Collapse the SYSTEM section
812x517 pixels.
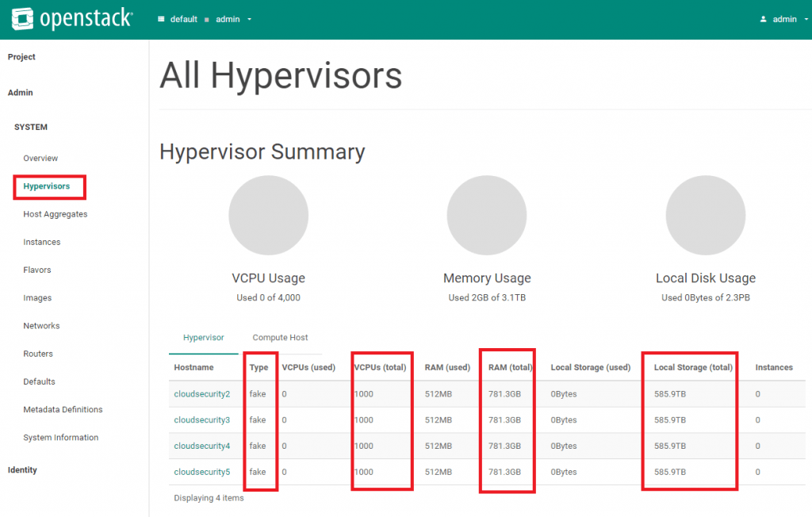coord(31,127)
